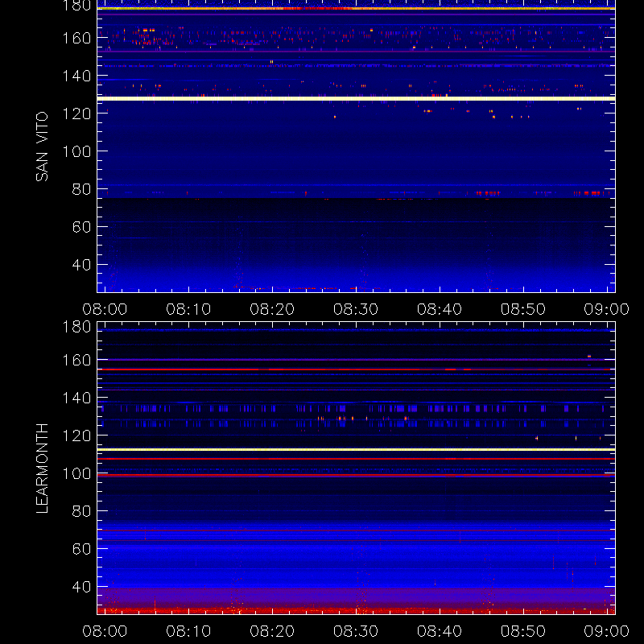The width and height of the screenshot is (644, 644).
Task: Click the LEARMONTH vertical axis title
Action: point(42,469)
